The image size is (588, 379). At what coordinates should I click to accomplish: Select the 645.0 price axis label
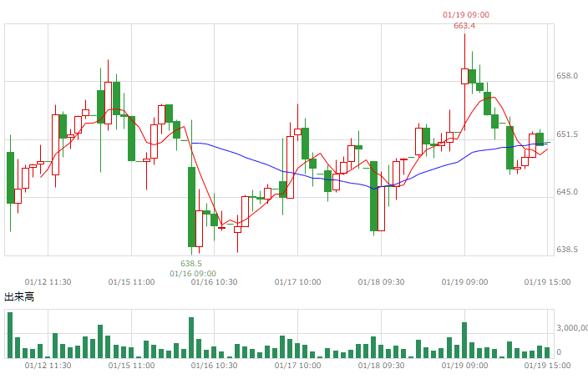tap(567, 191)
